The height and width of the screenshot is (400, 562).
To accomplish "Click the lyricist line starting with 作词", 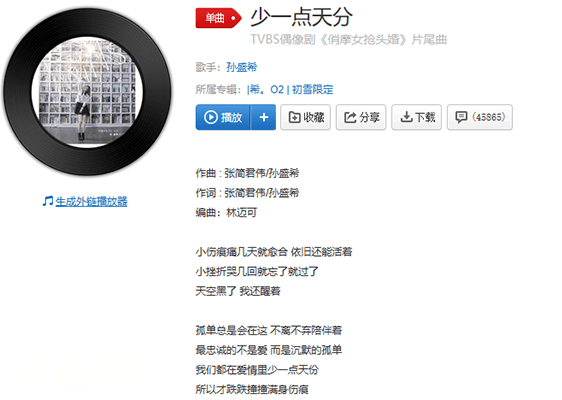I will click(x=247, y=193).
